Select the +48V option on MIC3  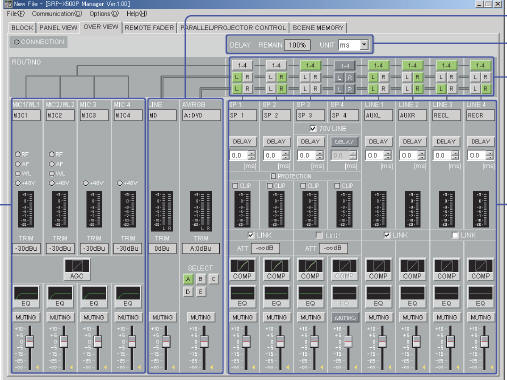86,183
